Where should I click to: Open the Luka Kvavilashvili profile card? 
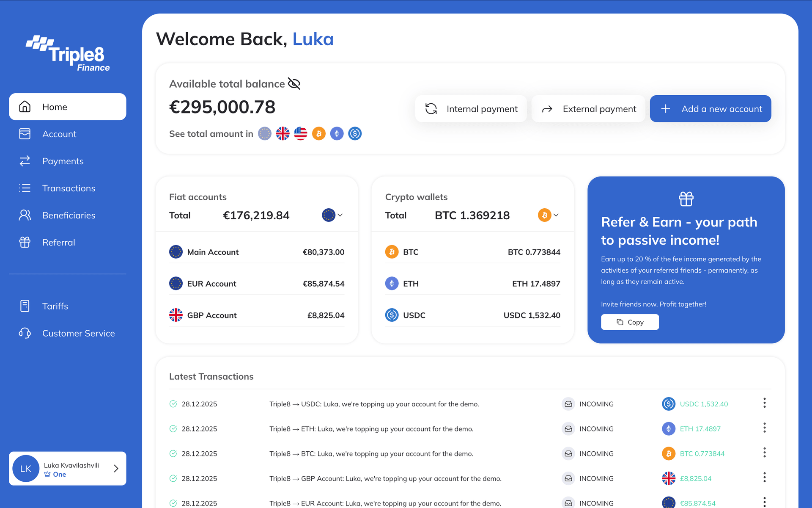click(68, 469)
